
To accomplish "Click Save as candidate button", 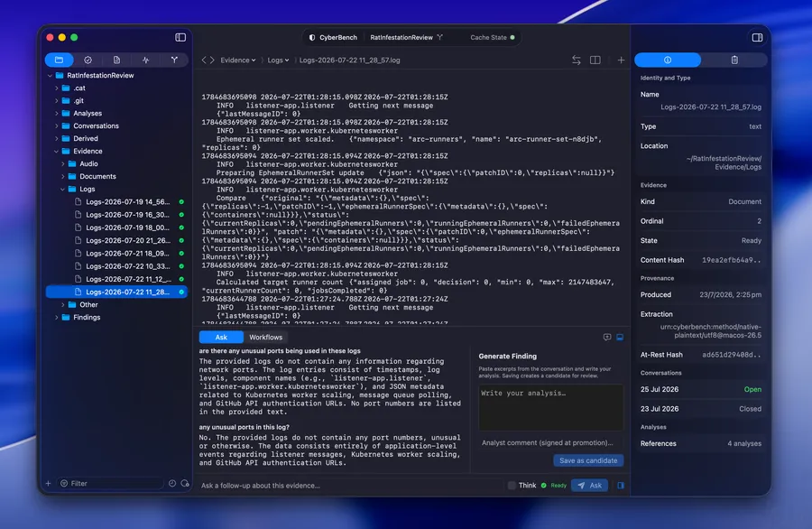I will [588, 460].
